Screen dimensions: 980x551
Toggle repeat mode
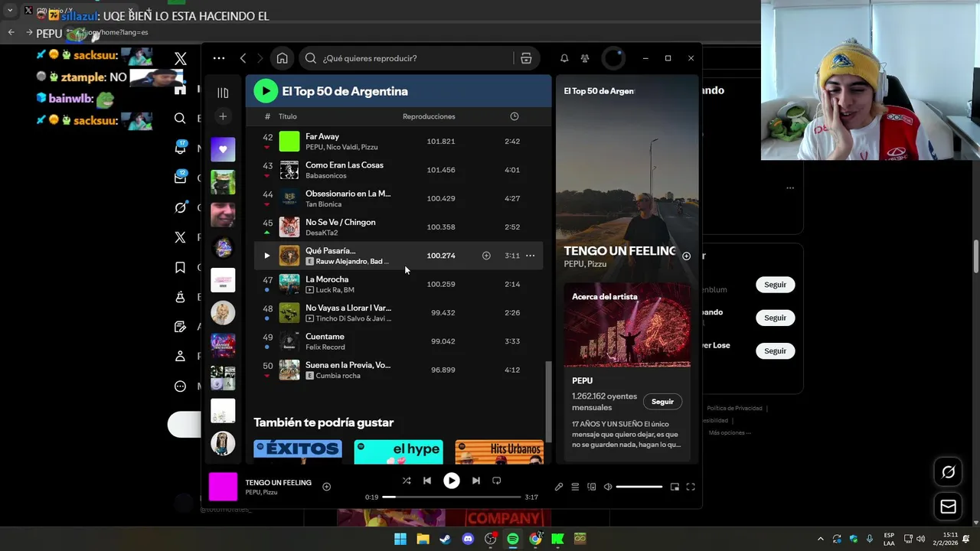click(x=497, y=481)
